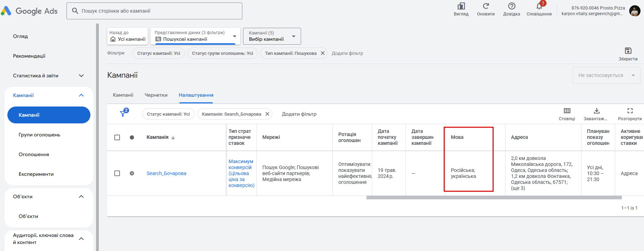Click the Refresh (Оновити) icon

[x=486, y=6]
